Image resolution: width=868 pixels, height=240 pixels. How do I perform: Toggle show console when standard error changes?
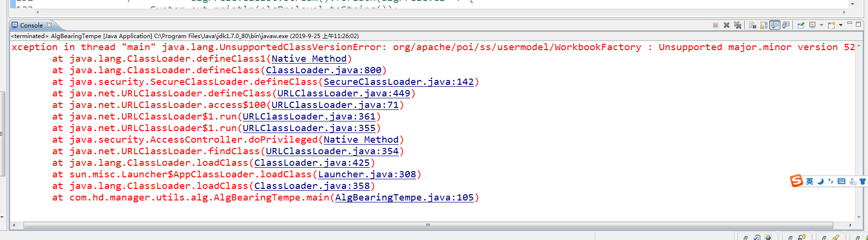786,25
